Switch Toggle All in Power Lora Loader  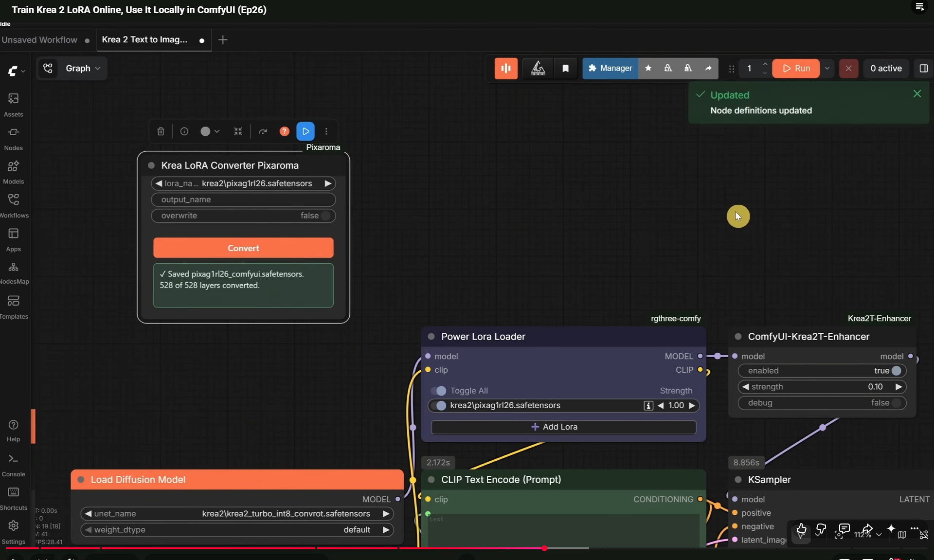click(439, 391)
